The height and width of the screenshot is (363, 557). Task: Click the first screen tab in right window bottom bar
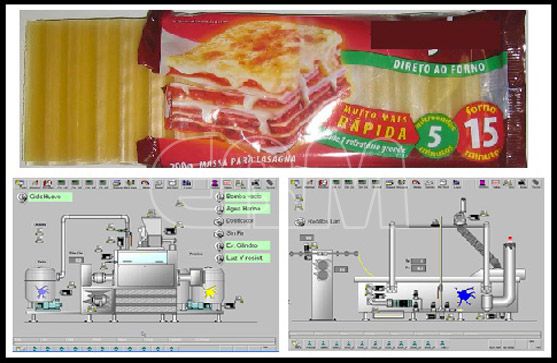310,344
